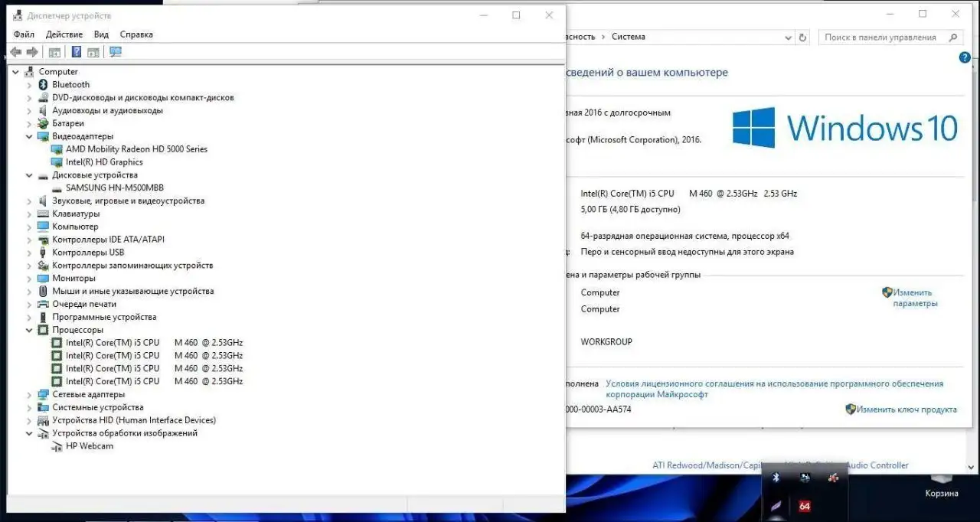Select the Контроллеры IDE ATA/ATAPI icon

tap(43, 240)
